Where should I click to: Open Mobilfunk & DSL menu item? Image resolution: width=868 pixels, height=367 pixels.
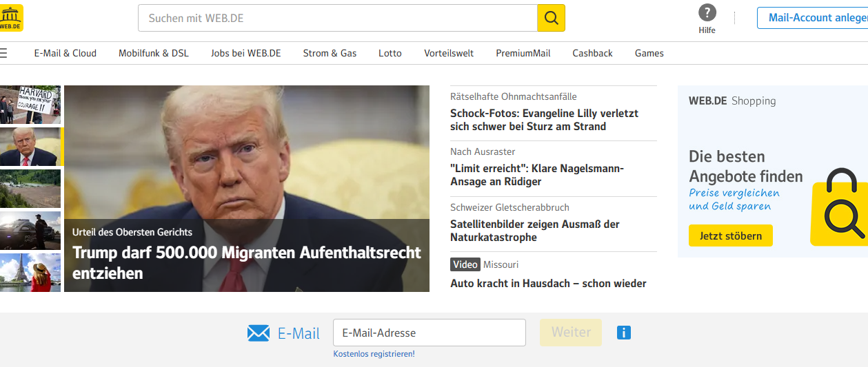pos(154,53)
